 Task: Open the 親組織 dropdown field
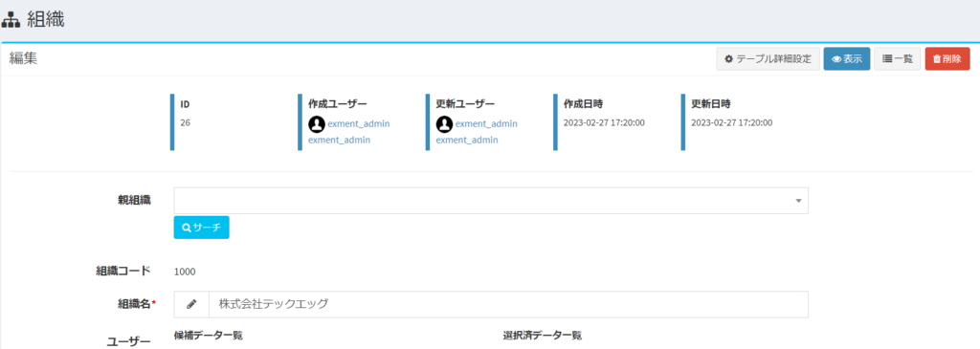(x=491, y=201)
